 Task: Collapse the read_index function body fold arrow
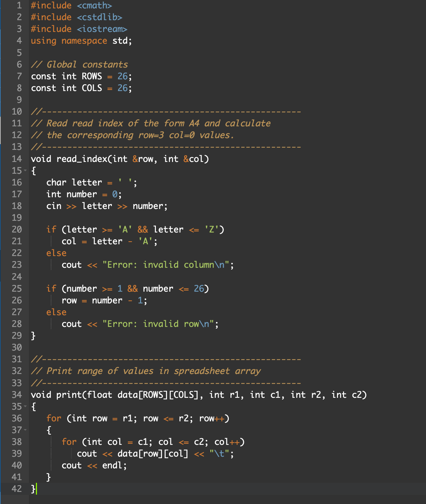(26, 171)
